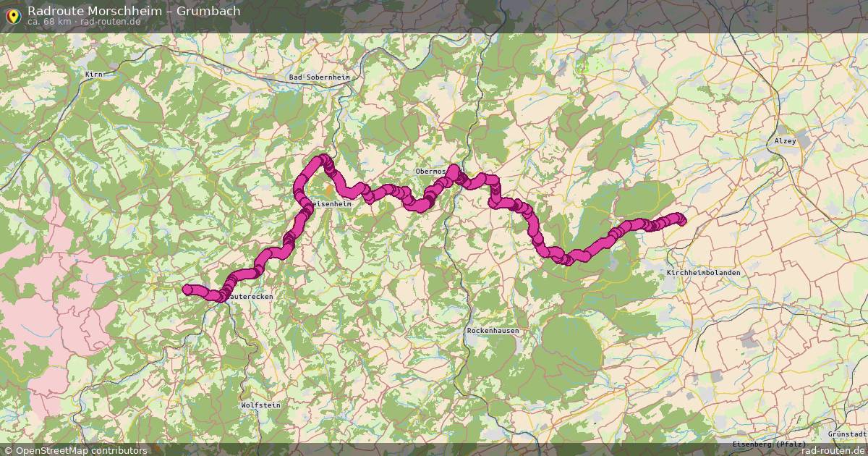Click the Obermoschel label on the route
868x456 pixels.
[x=433, y=172]
